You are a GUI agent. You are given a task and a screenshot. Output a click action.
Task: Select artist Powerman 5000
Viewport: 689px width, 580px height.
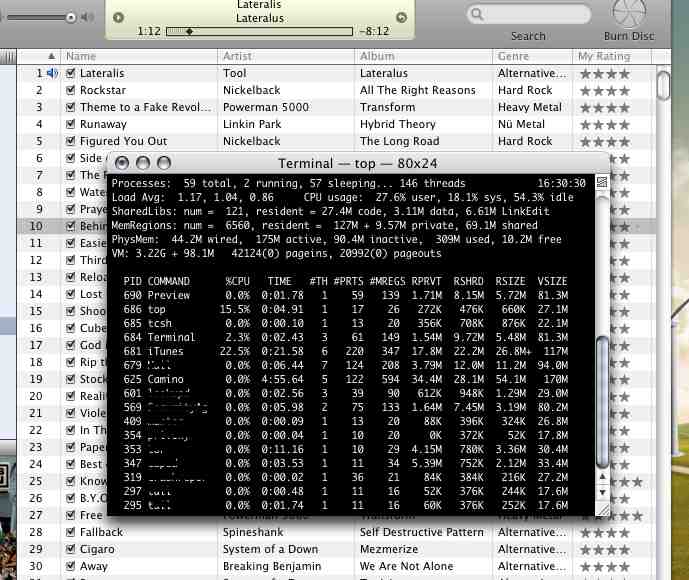pyautogui.click(x=266, y=107)
